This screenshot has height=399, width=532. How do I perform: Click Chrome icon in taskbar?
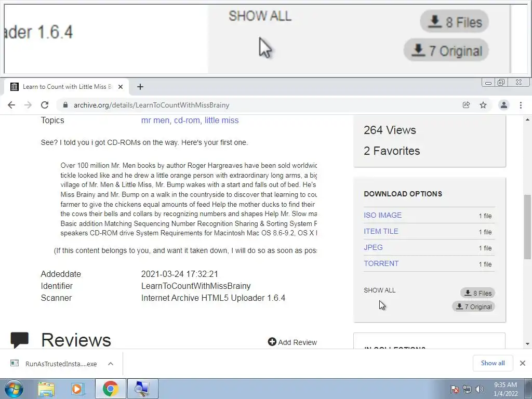pyautogui.click(x=110, y=389)
